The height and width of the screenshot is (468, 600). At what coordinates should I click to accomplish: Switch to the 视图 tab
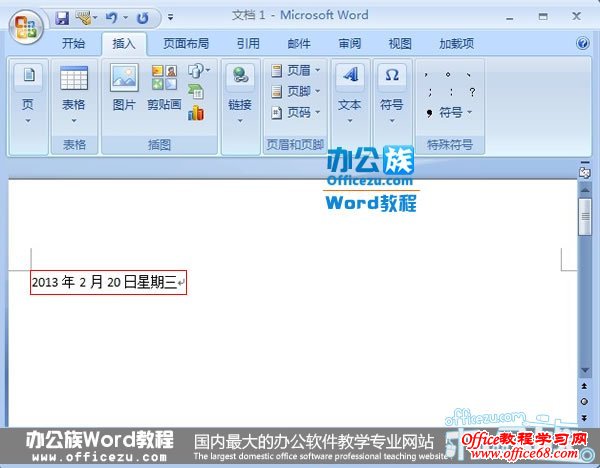(400, 43)
